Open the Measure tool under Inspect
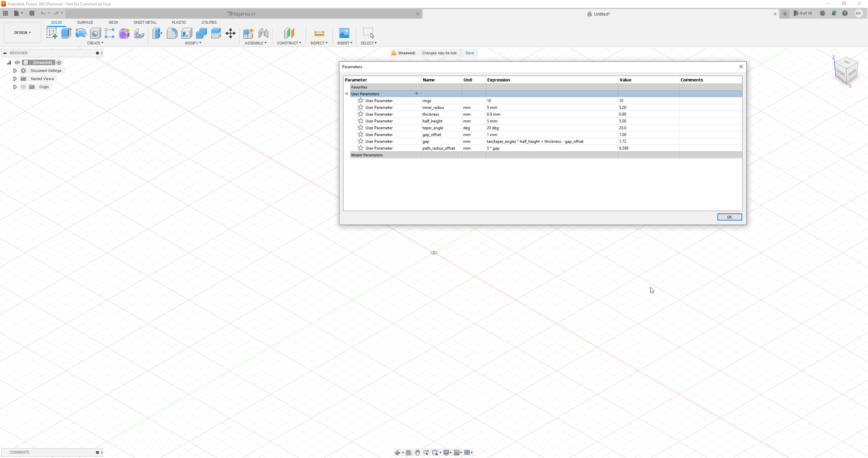Screen dimensions: 868x458 (x=318, y=33)
